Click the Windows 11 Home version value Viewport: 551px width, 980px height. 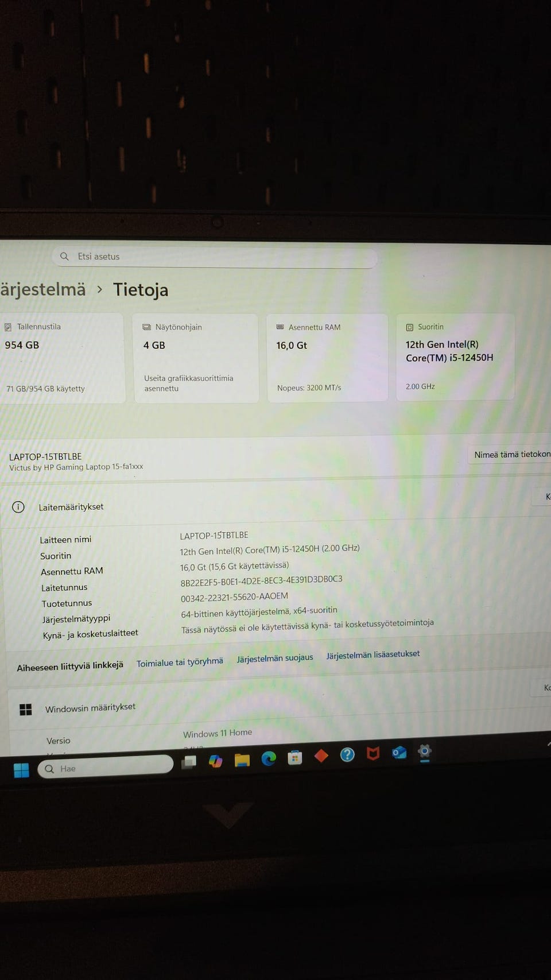point(218,733)
